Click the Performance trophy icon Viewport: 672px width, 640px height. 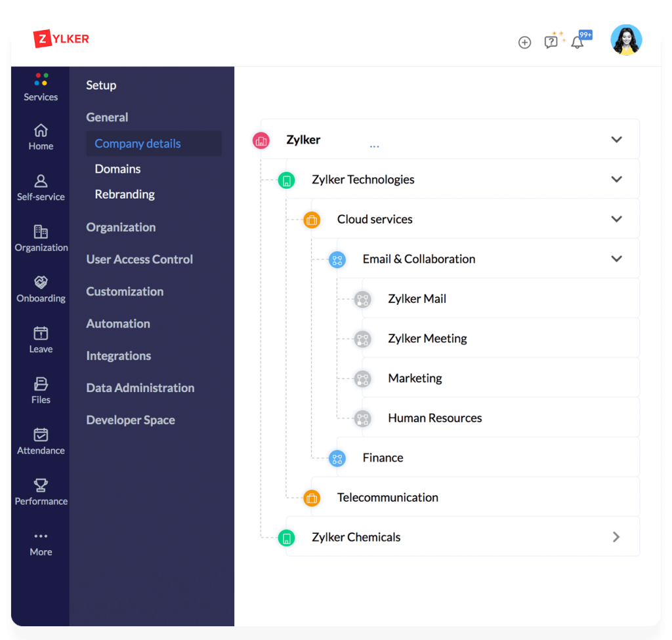tap(40, 489)
